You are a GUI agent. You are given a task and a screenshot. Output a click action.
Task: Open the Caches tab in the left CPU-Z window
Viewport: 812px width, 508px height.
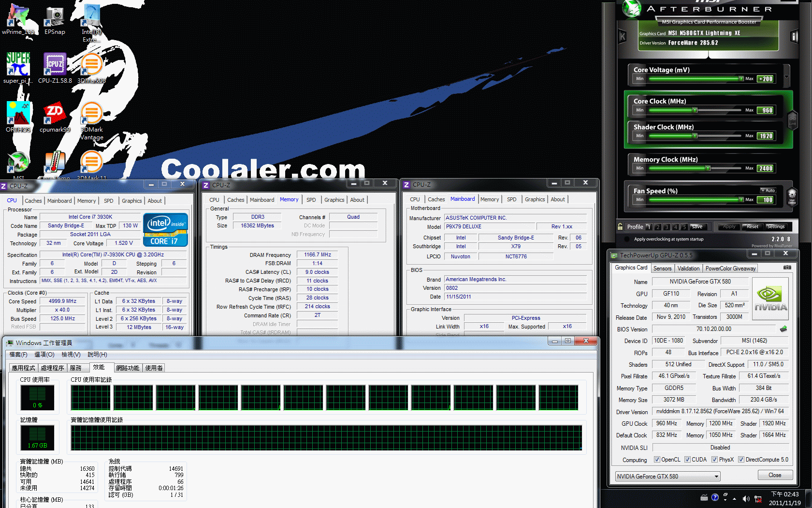(33, 201)
